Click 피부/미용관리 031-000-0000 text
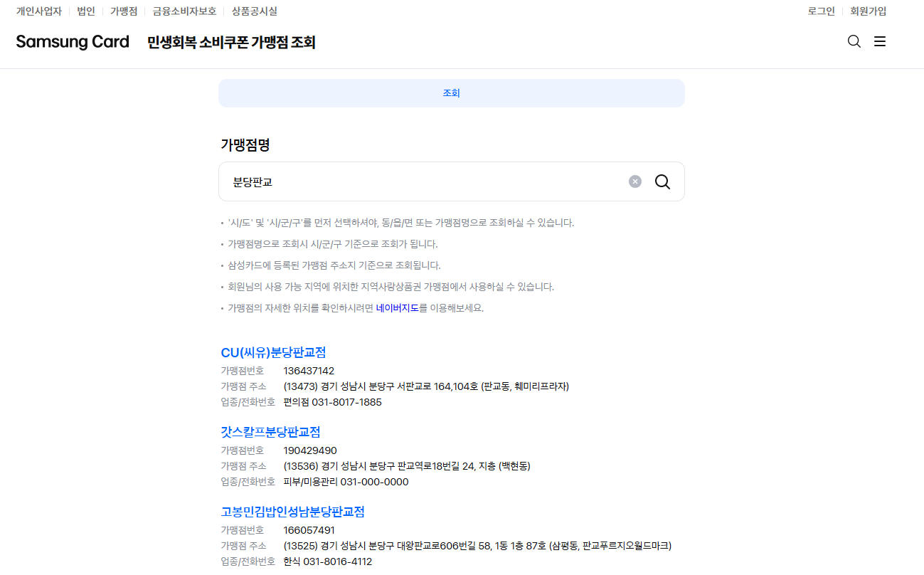Image resolution: width=924 pixels, height=575 pixels. 346,482
